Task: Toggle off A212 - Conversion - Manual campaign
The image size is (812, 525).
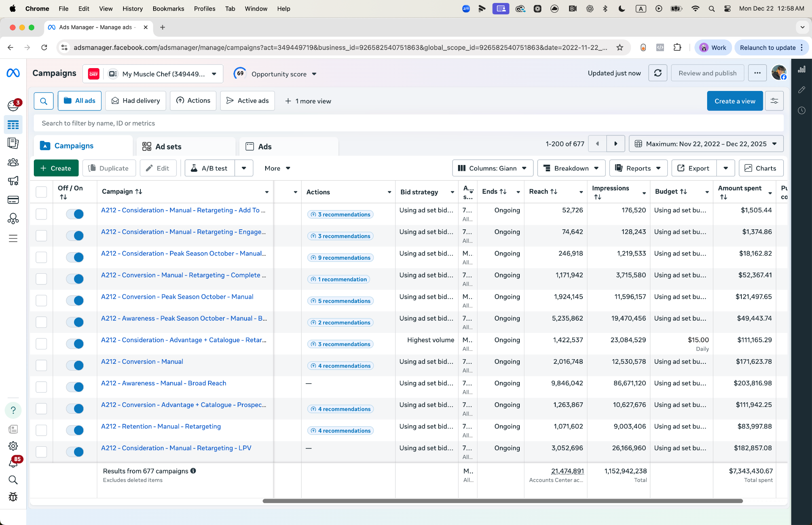Action: point(75,366)
